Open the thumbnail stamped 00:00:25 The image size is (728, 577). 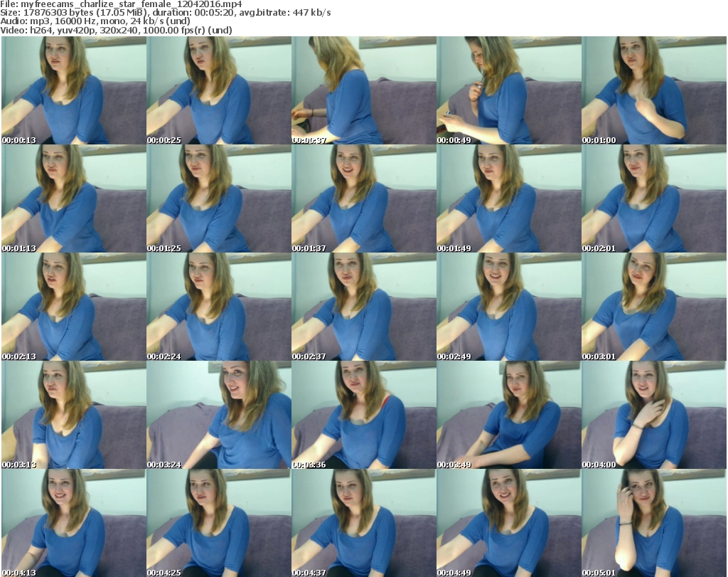[219, 90]
